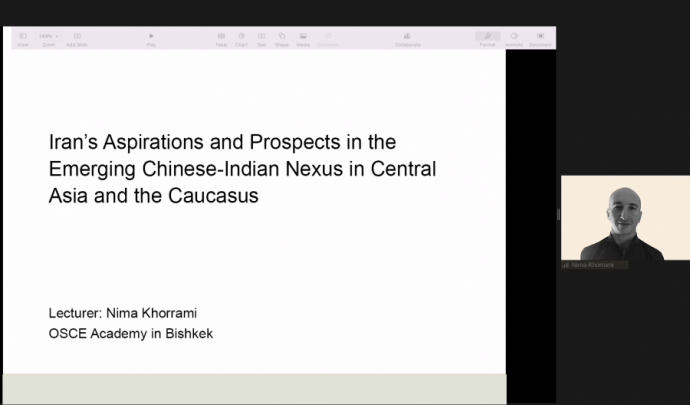Add a text box with the Text icon

click(261, 38)
